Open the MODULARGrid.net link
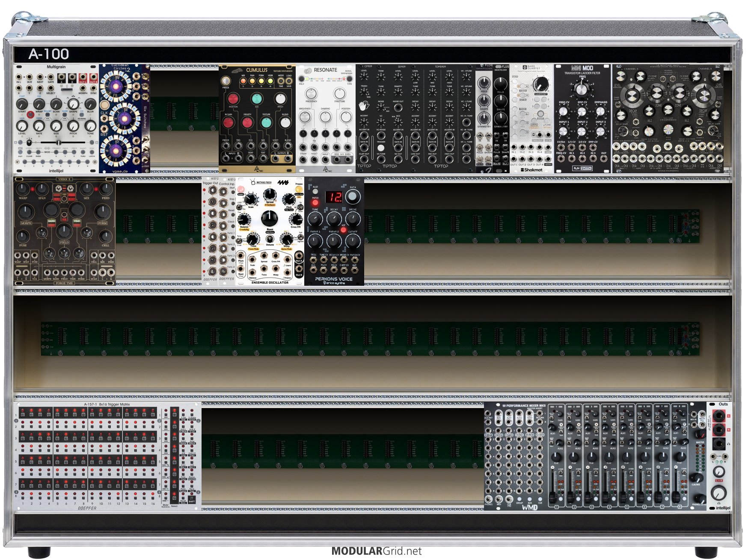Screen dimensions: 754x560 click(x=377, y=551)
